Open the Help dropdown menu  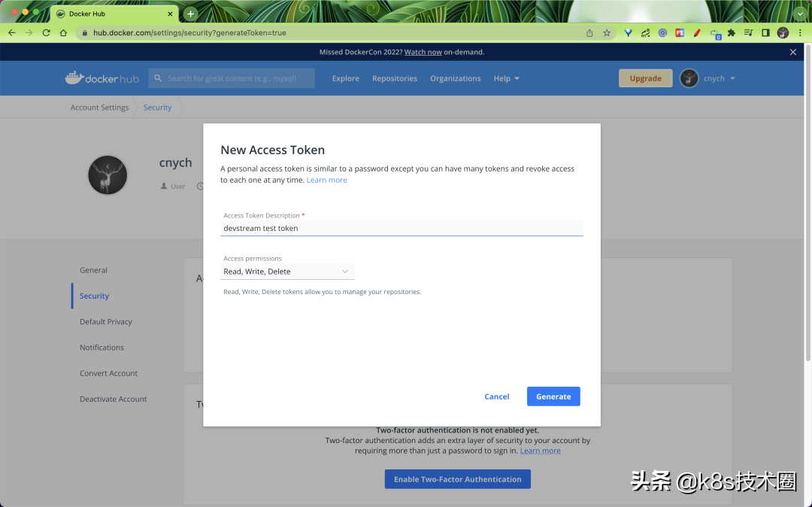[506, 78]
